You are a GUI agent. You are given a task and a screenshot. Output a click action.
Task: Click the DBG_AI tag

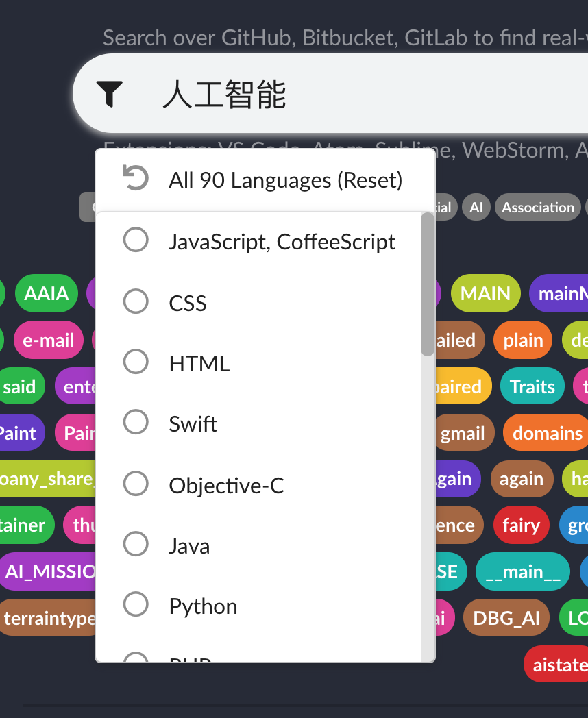pyautogui.click(x=506, y=617)
